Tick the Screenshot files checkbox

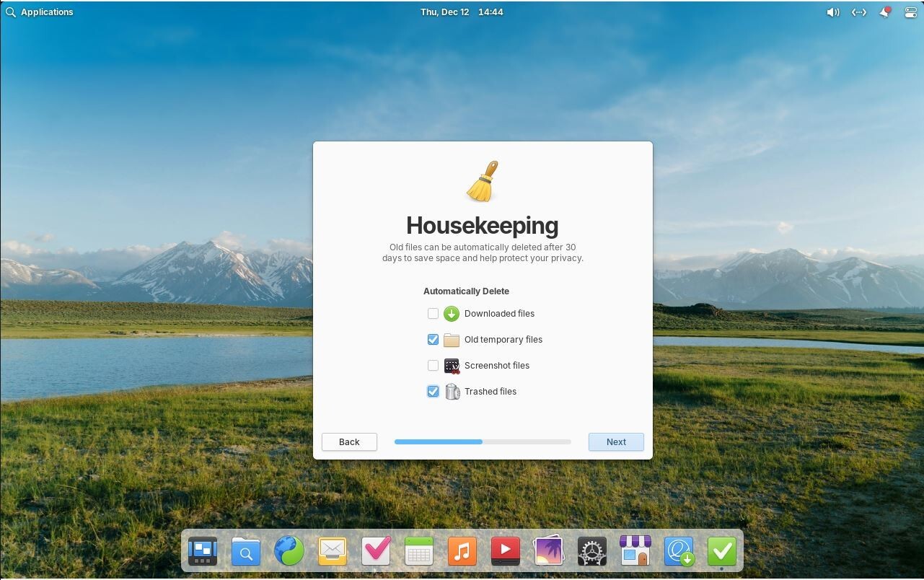pos(433,366)
